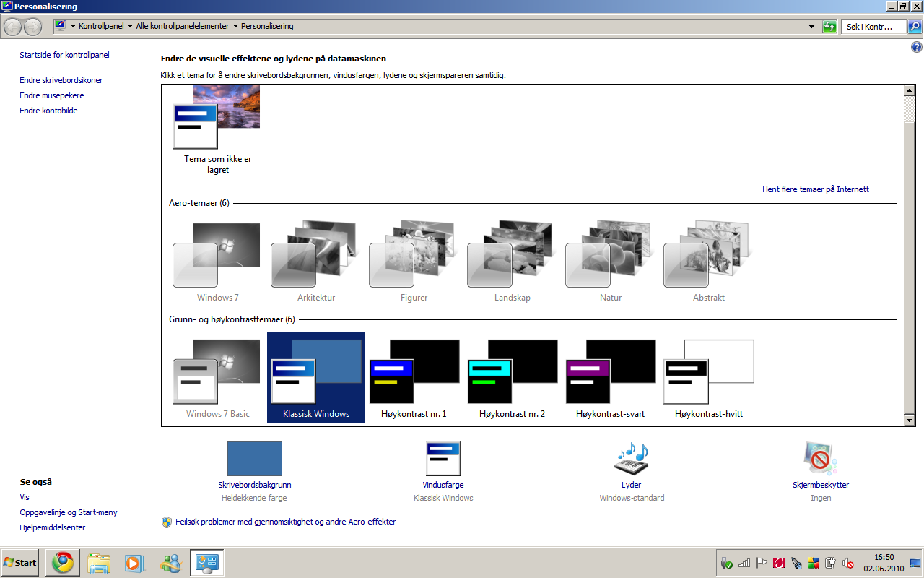Expand dropdown arrow after Kontrollpanel breadcrumb
The width and height of the screenshot is (924, 578).
pyautogui.click(x=130, y=26)
